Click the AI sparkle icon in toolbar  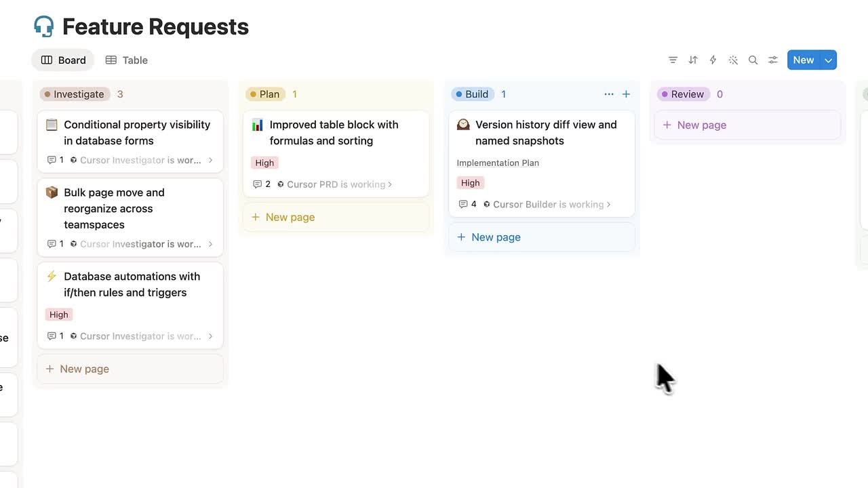click(x=733, y=60)
